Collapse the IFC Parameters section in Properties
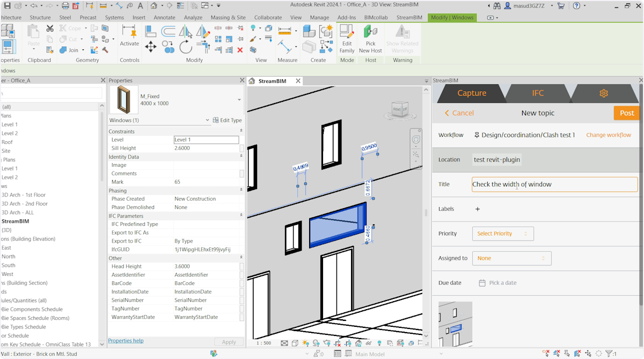The width and height of the screenshot is (644, 359). 241,216
